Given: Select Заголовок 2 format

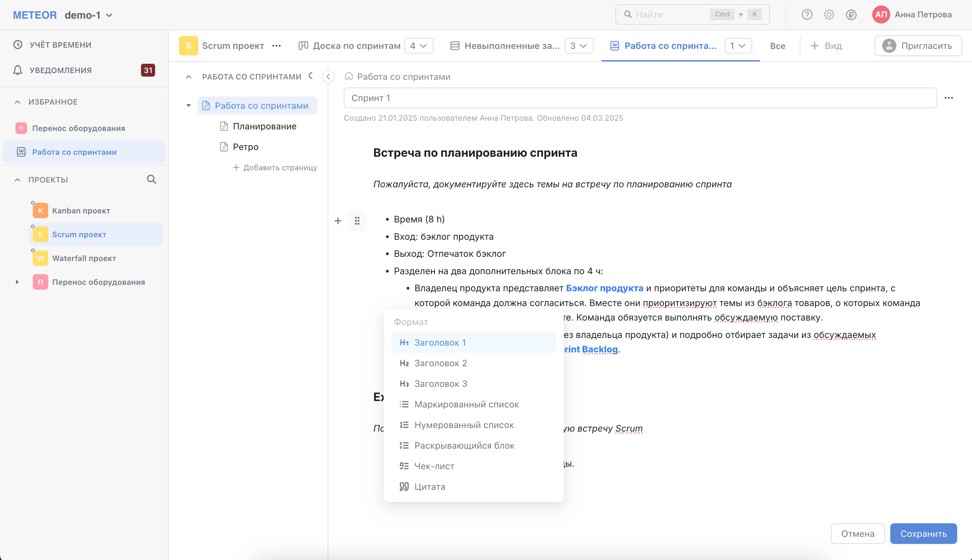Looking at the screenshot, I should pos(473,363).
